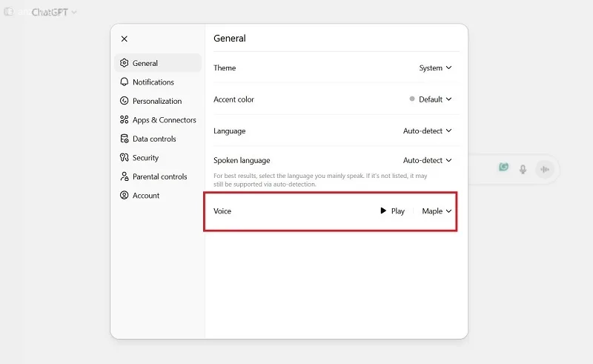
Task: Click the Data controls database icon
Action: 125,139
